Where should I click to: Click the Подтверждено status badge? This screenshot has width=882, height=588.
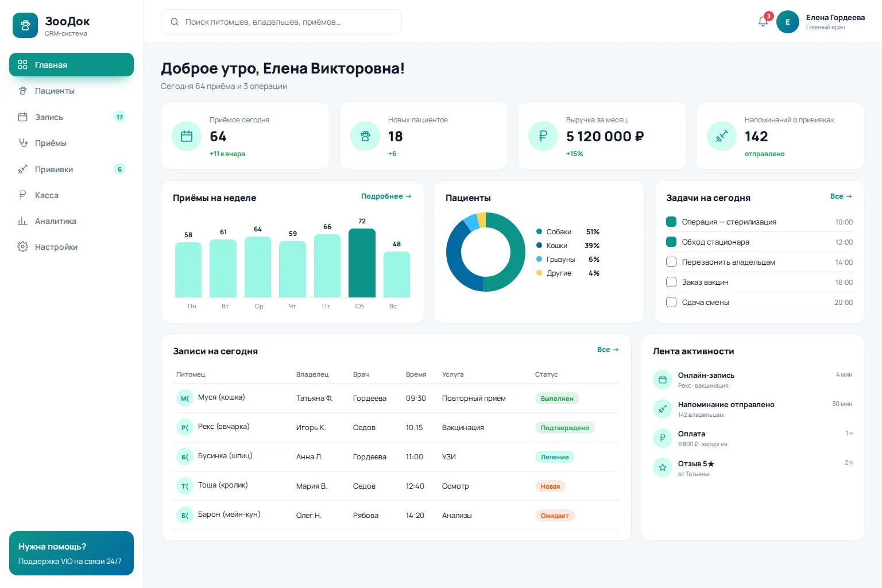tap(565, 428)
